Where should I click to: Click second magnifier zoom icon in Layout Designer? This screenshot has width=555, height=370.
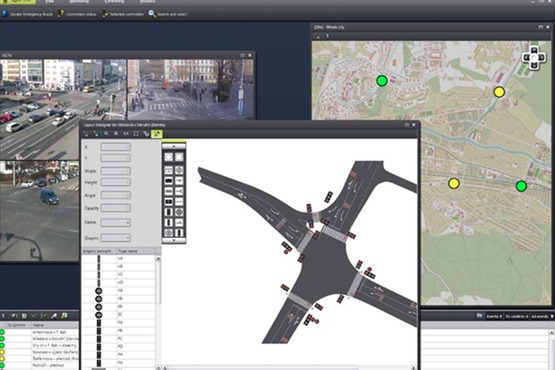[x=116, y=133]
